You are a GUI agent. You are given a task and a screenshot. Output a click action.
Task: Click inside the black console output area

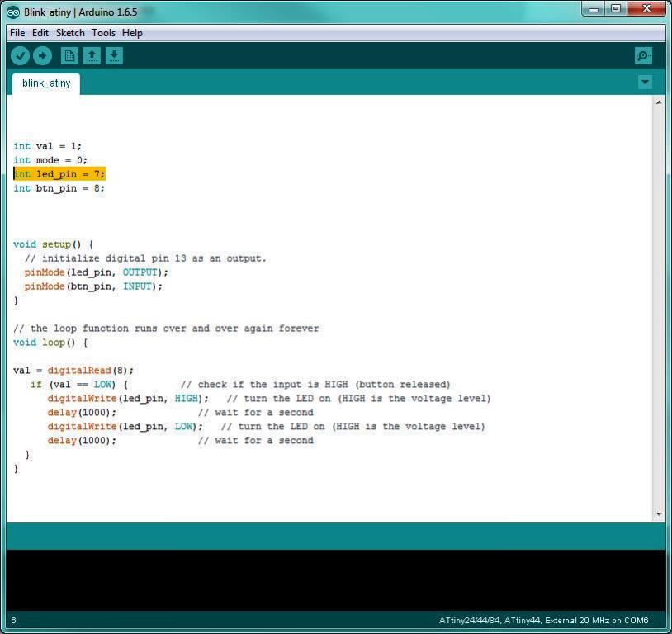pos(335,580)
